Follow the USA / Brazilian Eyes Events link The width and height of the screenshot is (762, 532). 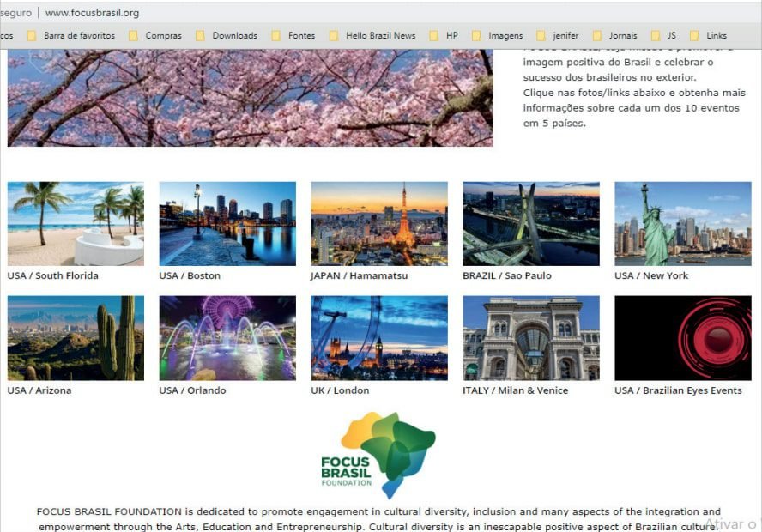[678, 390]
